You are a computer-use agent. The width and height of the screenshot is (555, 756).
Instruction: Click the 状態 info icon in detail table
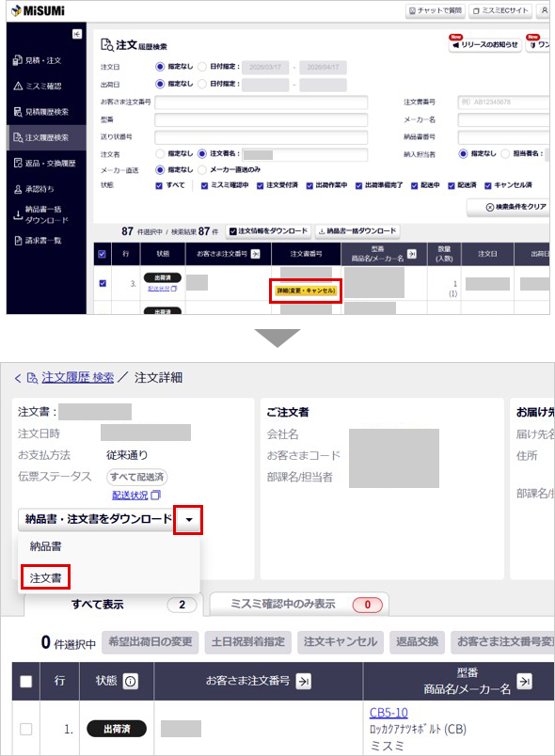[131, 681]
